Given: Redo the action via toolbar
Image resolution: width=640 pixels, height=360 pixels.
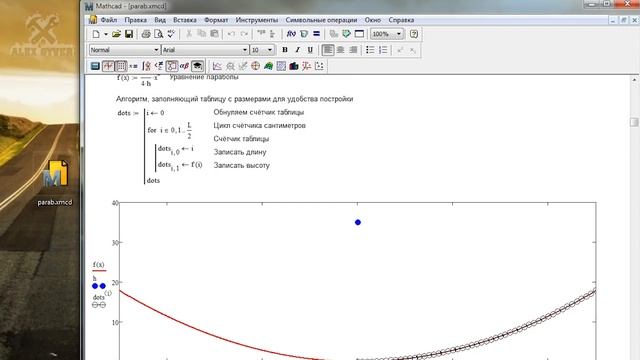Looking at the screenshot, I should [x=244, y=34].
